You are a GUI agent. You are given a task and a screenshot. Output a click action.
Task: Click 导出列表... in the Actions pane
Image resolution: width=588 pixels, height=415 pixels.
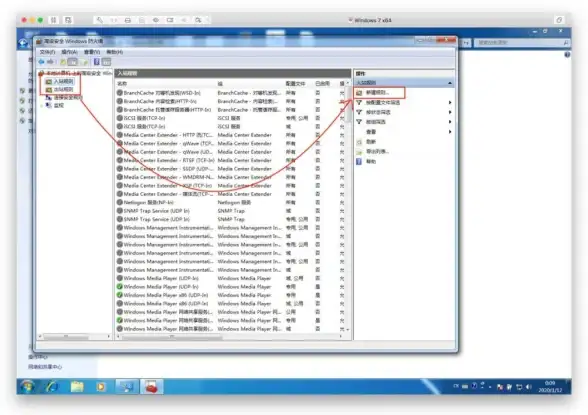(x=377, y=151)
